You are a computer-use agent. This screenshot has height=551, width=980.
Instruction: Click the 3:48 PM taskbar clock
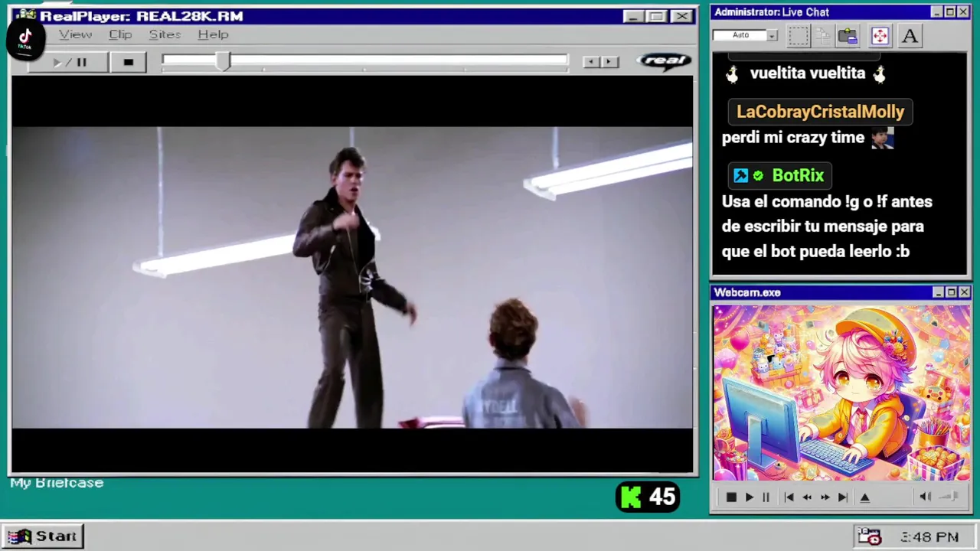point(929,538)
